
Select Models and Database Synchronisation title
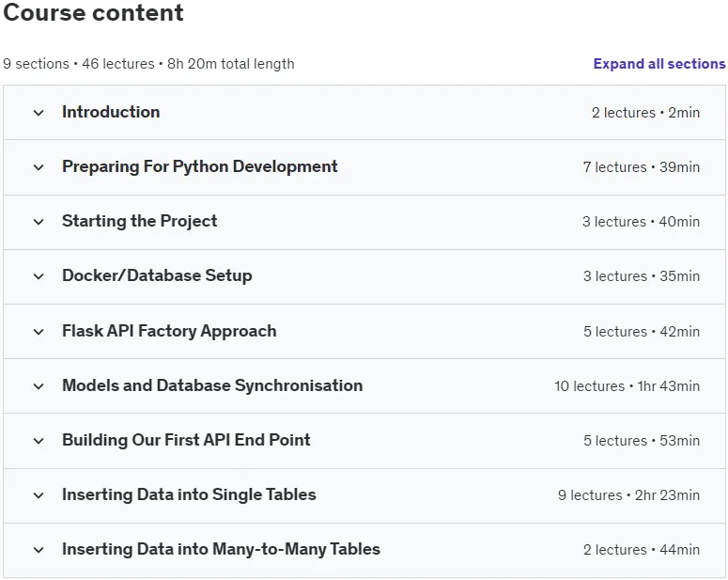click(212, 385)
